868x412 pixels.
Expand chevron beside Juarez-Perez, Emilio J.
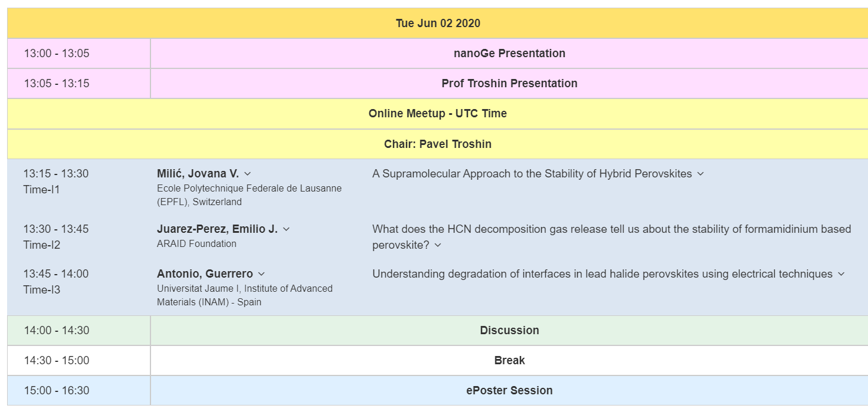[286, 229]
